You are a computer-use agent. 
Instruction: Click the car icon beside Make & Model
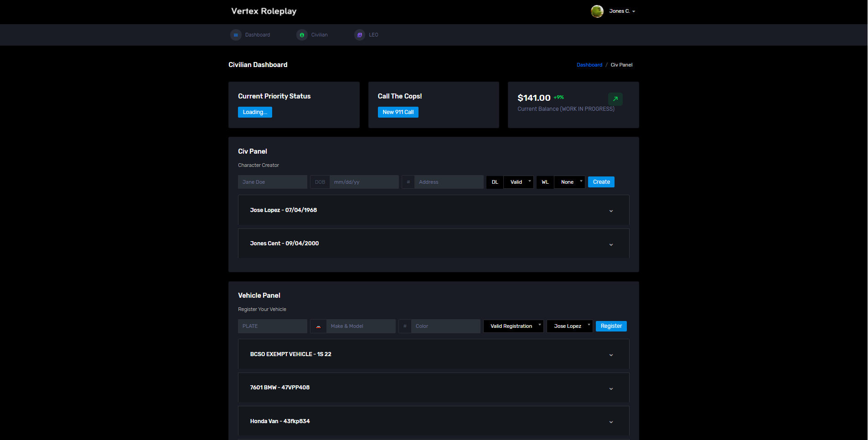click(x=318, y=326)
